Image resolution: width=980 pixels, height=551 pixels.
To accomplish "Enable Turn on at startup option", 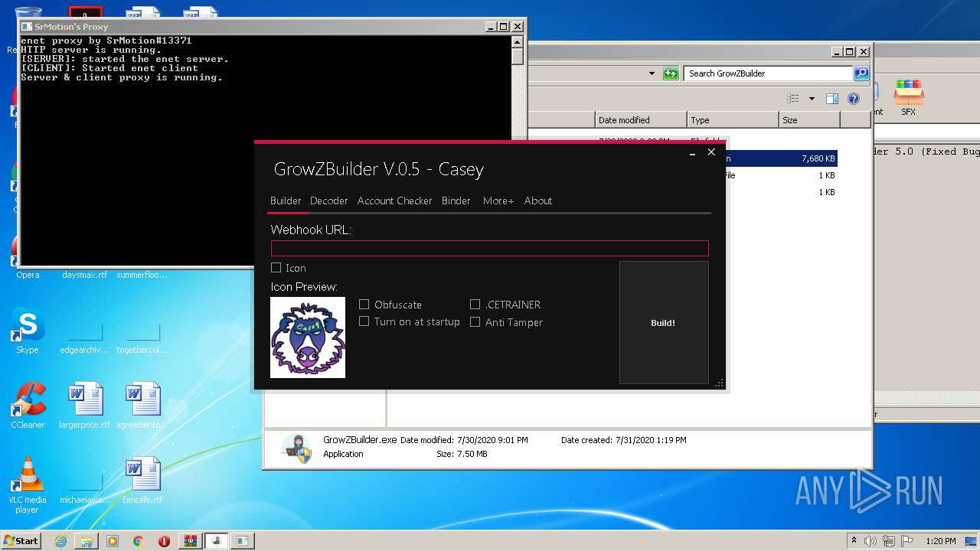I will [364, 321].
